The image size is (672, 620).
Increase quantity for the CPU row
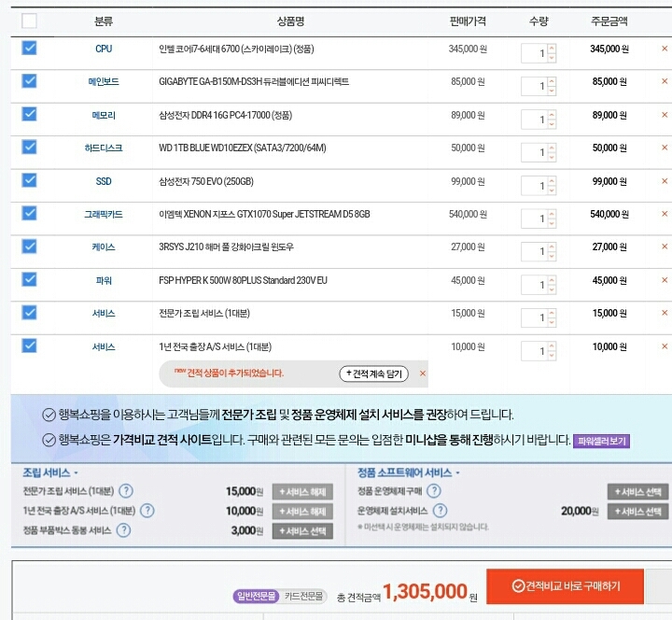pyautogui.click(x=552, y=49)
